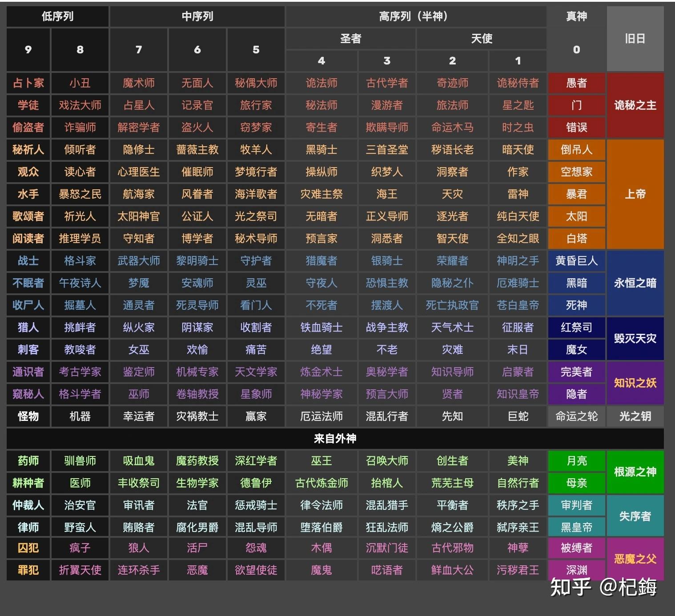
Task: Select the 愚者 cell in the 真神 column
Action: tap(576, 83)
